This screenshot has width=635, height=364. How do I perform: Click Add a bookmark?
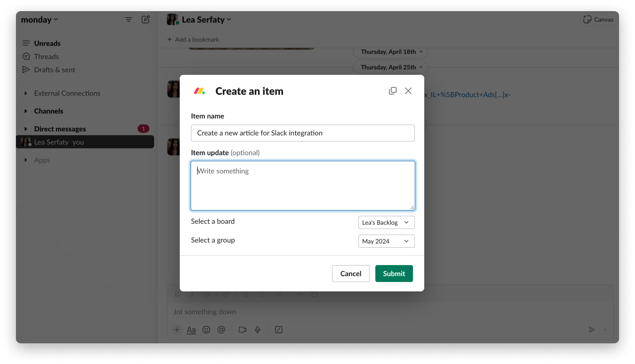193,40
